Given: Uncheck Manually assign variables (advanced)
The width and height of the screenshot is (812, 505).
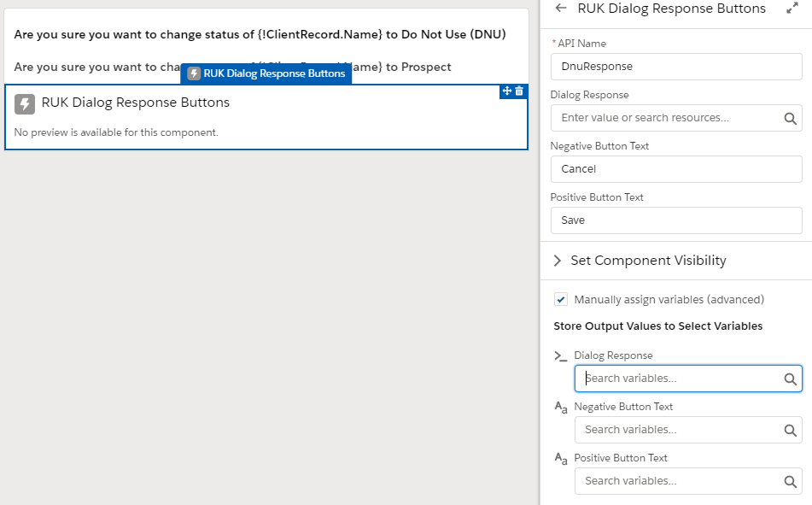Looking at the screenshot, I should (561, 300).
